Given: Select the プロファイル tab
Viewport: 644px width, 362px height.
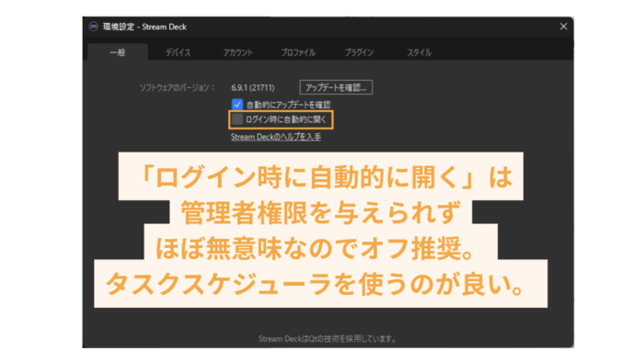Looking at the screenshot, I should [x=298, y=52].
